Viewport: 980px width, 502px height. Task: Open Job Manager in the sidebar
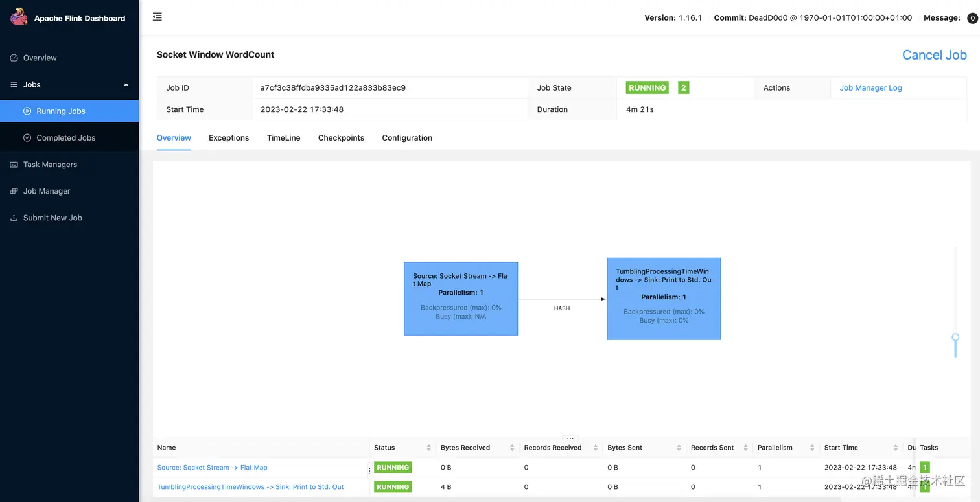pos(69,191)
